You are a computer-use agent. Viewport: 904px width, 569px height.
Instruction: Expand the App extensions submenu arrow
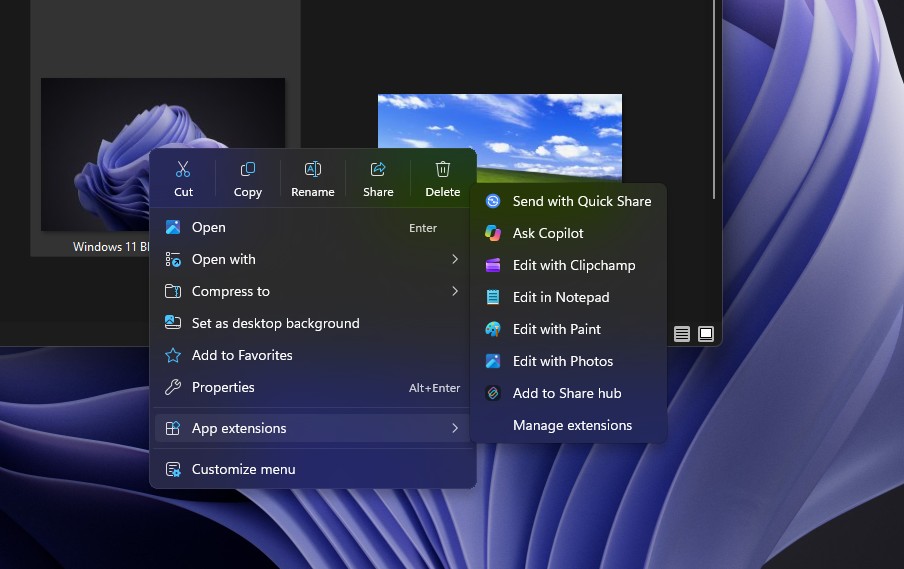[455, 428]
